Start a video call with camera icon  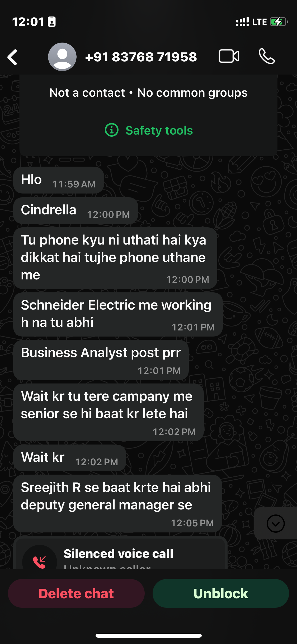[x=229, y=56]
